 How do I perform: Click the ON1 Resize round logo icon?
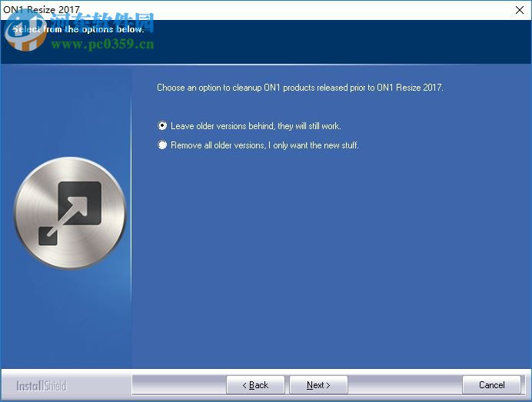(70, 213)
